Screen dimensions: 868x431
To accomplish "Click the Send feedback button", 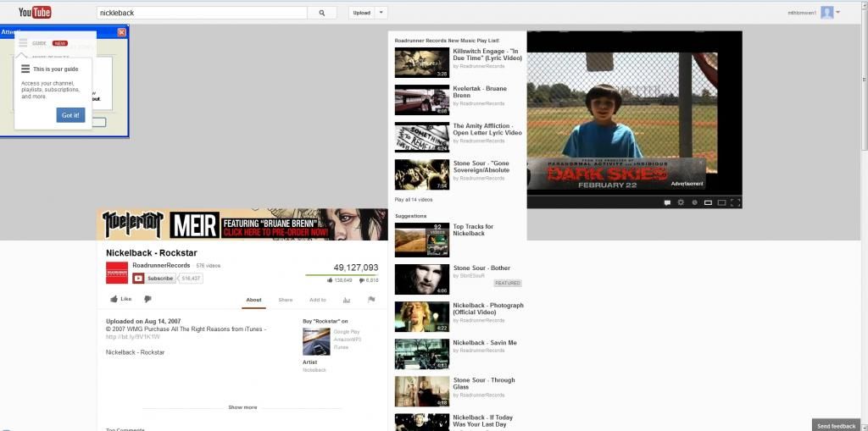I will (836, 425).
